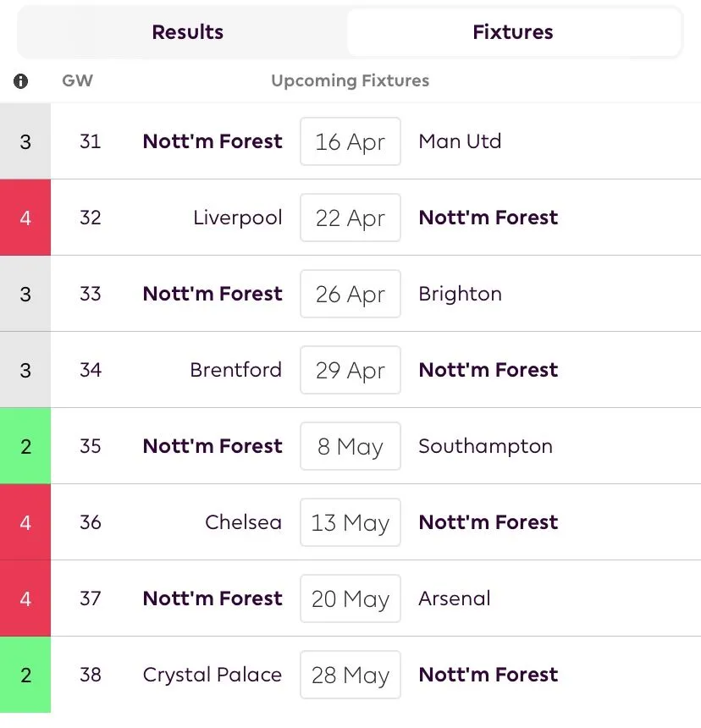Click the 20 May date box

coord(350,598)
